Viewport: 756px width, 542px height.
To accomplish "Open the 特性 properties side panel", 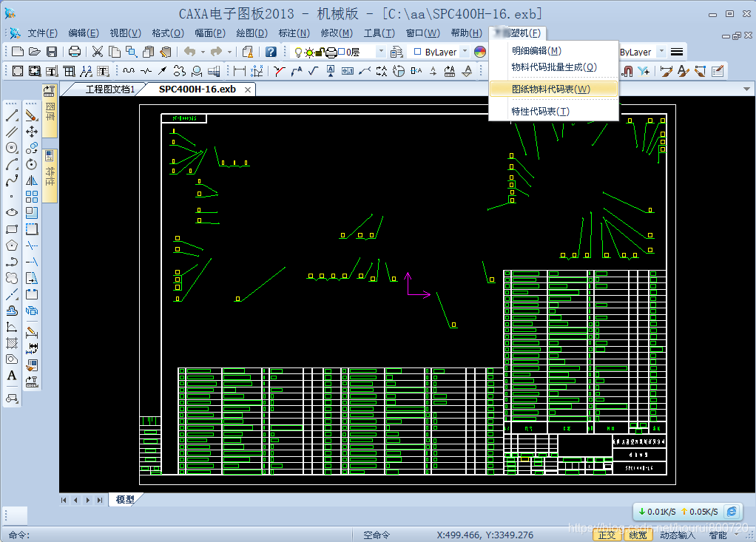I will [50, 176].
